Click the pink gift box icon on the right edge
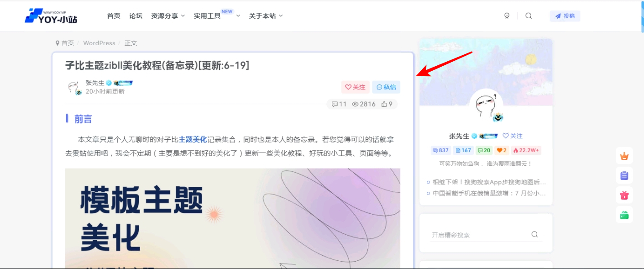Viewport: 644px width, 269px height. [x=624, y=195]
